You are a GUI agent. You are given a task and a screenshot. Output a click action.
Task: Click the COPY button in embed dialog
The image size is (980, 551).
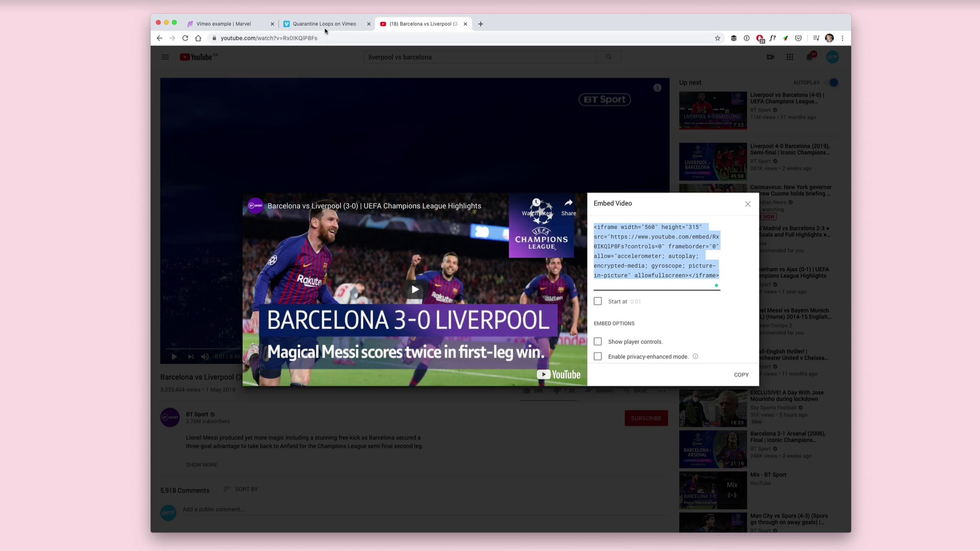click(x=741, y=375)
